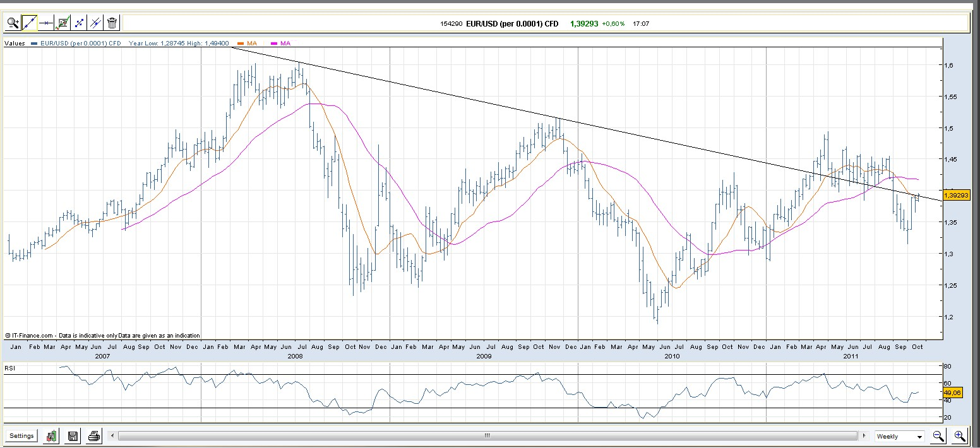Click the 2008 year label

(295, 357)
